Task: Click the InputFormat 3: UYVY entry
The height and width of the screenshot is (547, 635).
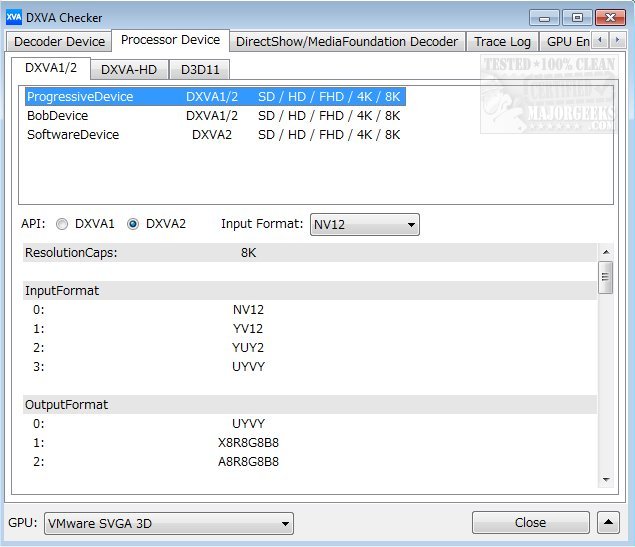Action: [310, 366]
